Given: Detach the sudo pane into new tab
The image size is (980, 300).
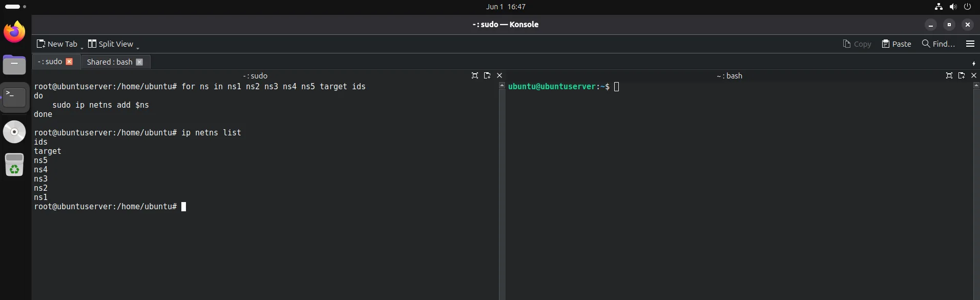Looking at the screenshot, I should point(487,75).
